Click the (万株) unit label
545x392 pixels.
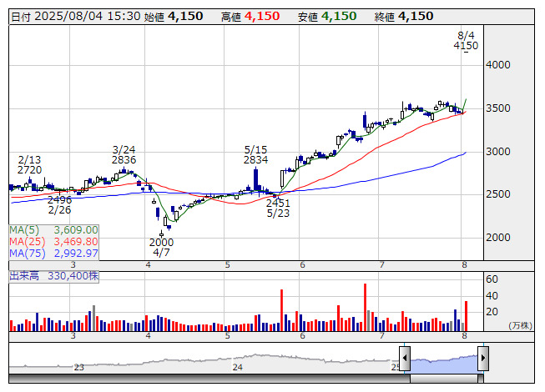(520, 325)
